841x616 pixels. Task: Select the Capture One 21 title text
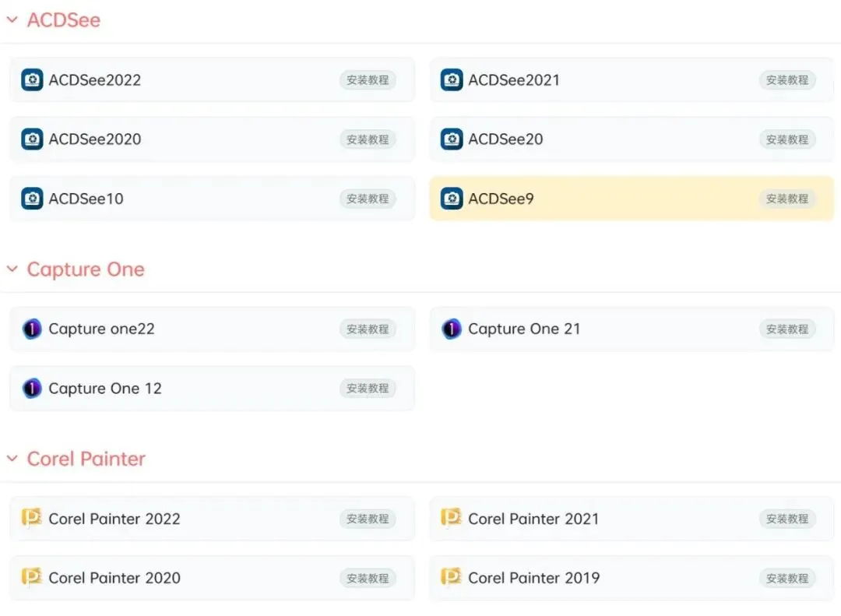coord(524,329)
